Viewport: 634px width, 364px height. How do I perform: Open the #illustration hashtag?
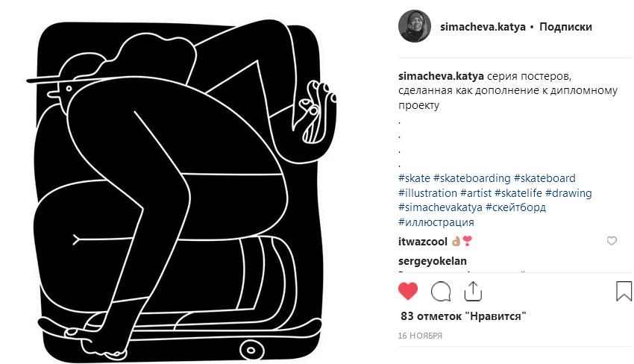click(x=427, y=193)
